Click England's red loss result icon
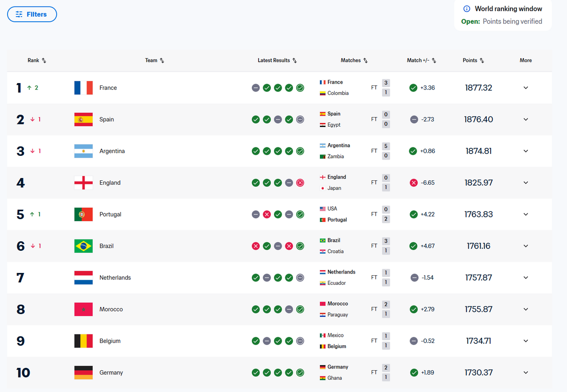The image size is (567, 392). click(x=300, y=183)
